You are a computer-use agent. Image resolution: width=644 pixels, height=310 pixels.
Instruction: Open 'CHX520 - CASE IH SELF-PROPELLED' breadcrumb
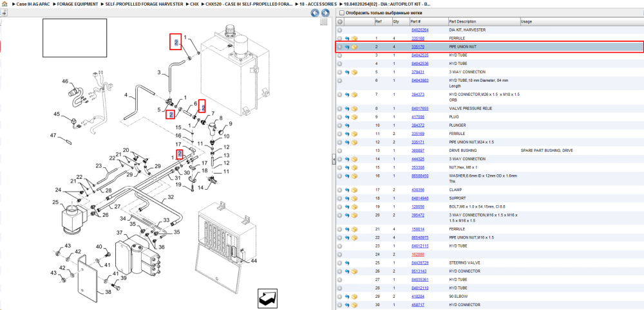249,4
